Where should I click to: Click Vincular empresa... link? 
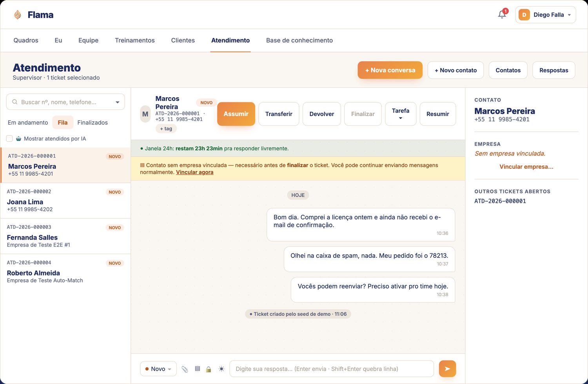pos(526,167)
